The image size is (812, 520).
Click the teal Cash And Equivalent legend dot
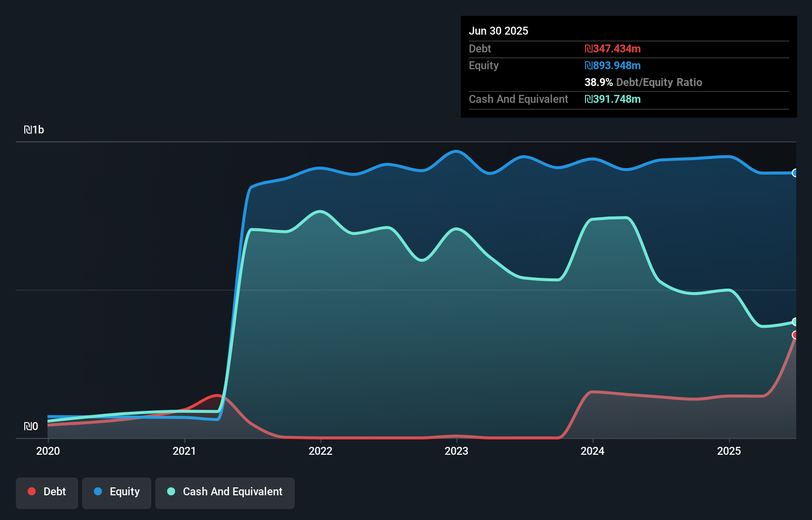pyautogui.click(x=171, y=491)
